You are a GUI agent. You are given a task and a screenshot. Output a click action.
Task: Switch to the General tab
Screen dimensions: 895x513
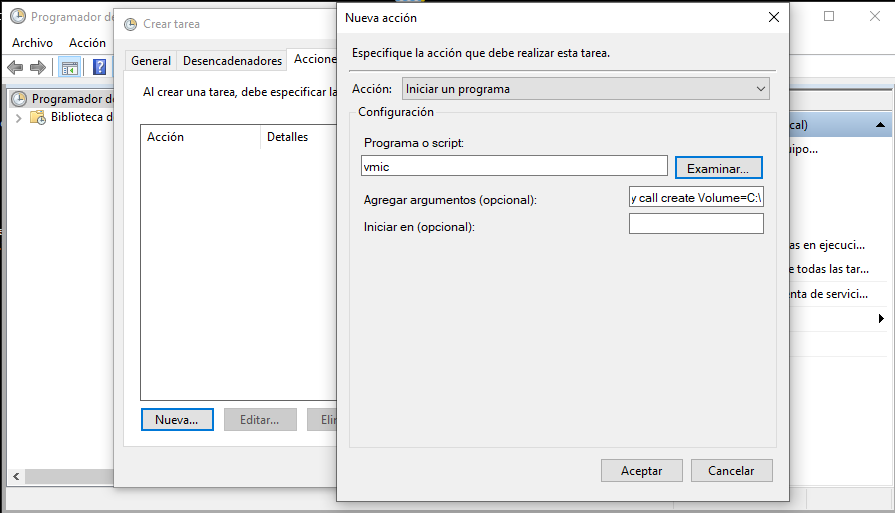[x=151, y=61]
